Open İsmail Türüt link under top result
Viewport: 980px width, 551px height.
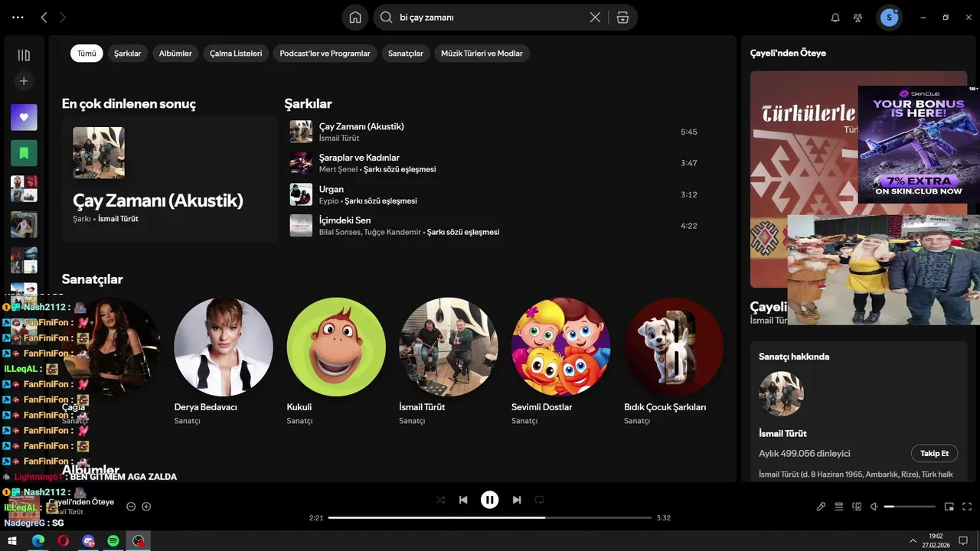118,219
